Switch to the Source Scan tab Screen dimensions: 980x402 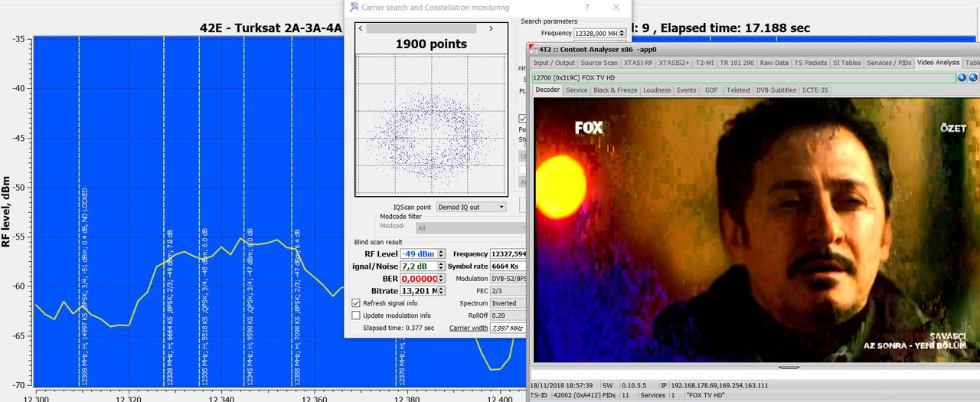599,63
